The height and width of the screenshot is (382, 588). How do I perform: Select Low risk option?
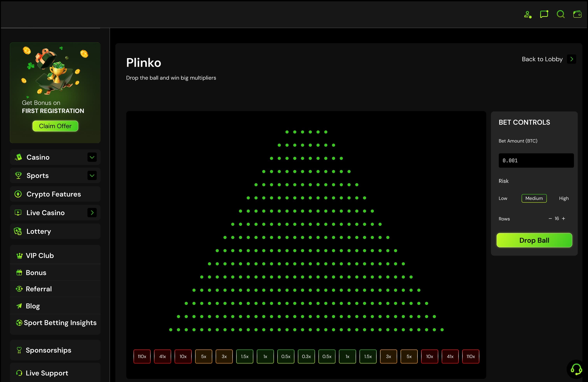(x=503, y=198)
